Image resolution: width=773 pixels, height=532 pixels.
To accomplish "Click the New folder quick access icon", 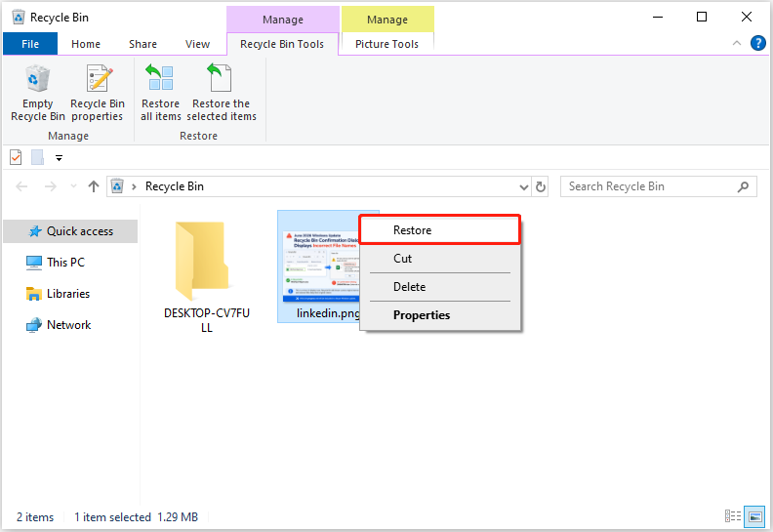I will 37,158.
